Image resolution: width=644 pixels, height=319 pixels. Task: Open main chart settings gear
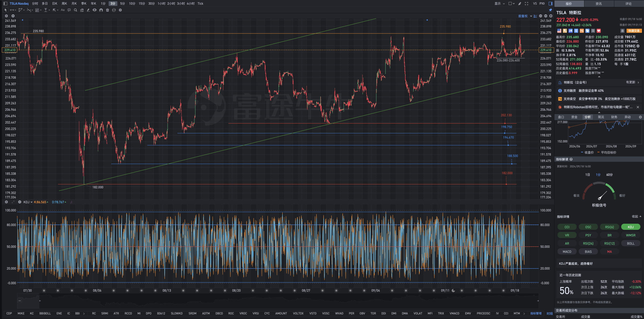point(6,16)
